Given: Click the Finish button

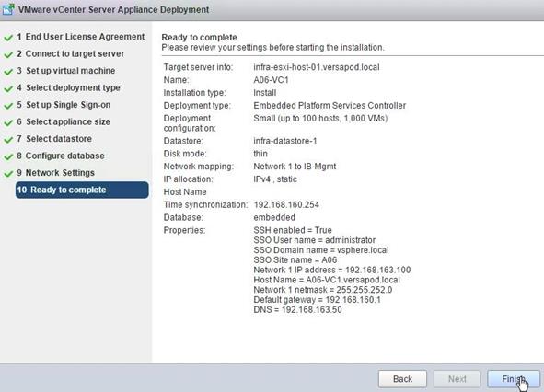Looking at the screenshot, I should [x=514, y=379].
